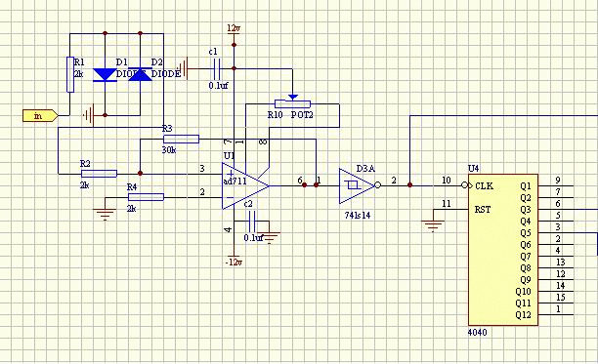Select capacitor c2 near pin 4
Viewport: 598px width, 364px height.
point(251,221)
